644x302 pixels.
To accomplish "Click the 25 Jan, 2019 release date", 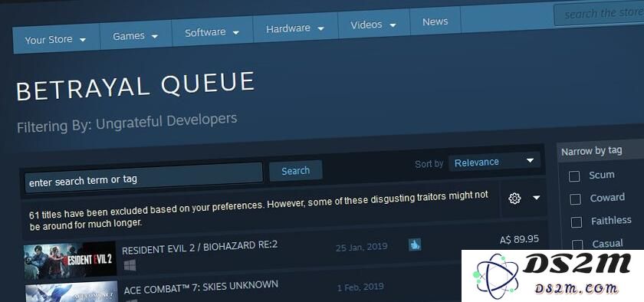I will click(361, 247).
